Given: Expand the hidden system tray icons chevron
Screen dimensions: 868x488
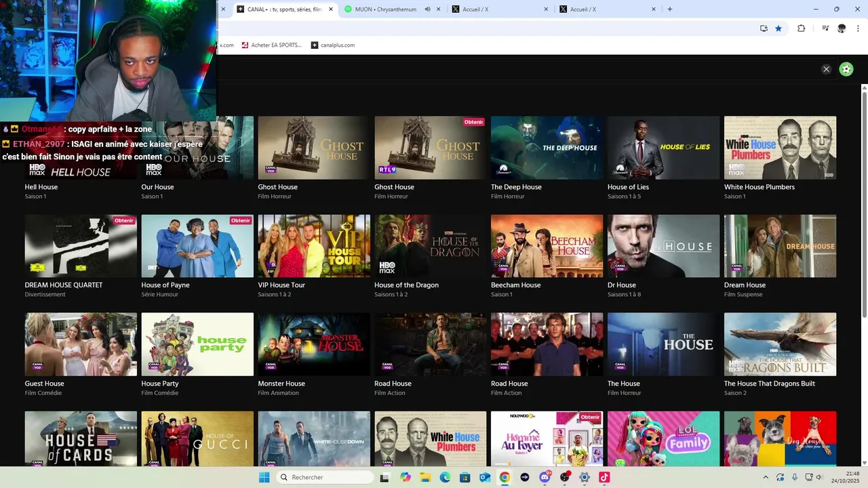Looking at the screenshot, I should click(766, 477).
